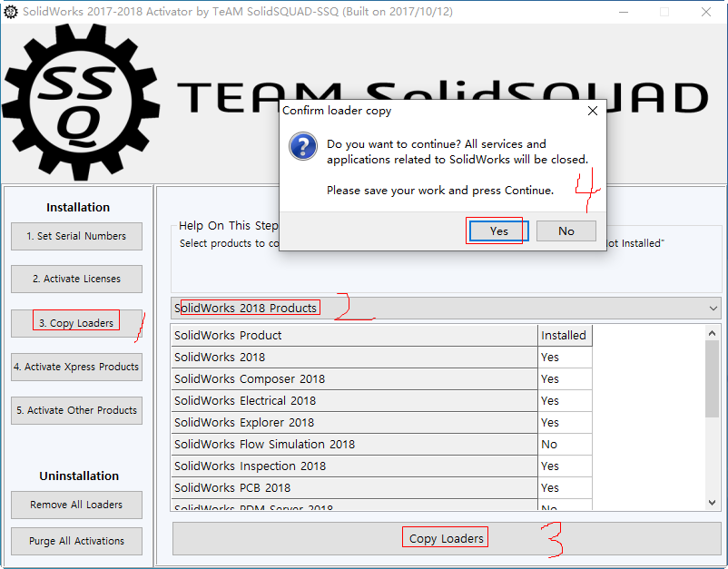Click the SolidWorks Product column header
This screenshot has width=728, height=569.
(x=354, y=336)
